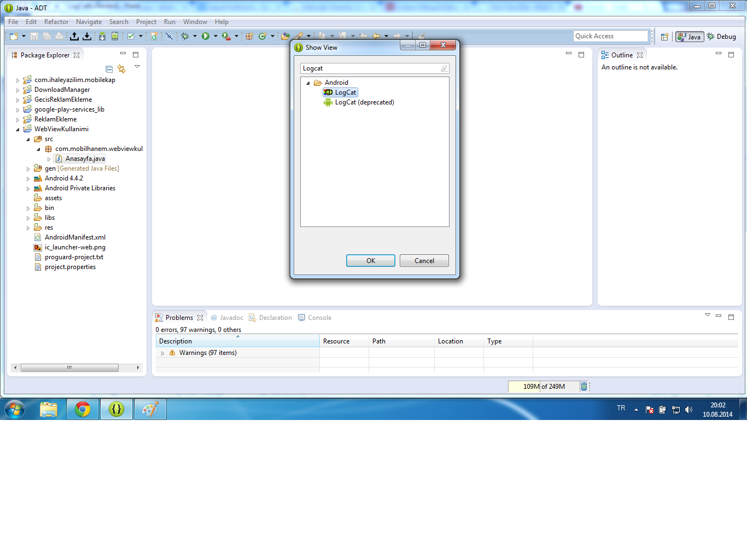Close the Outline view tab
The image size is (747, 560).
[640, 55]
